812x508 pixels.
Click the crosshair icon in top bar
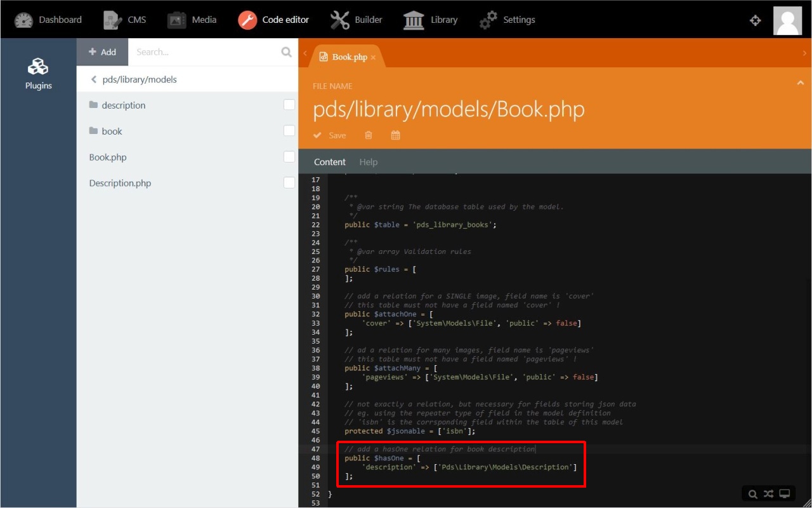click(x=755, y=20)
